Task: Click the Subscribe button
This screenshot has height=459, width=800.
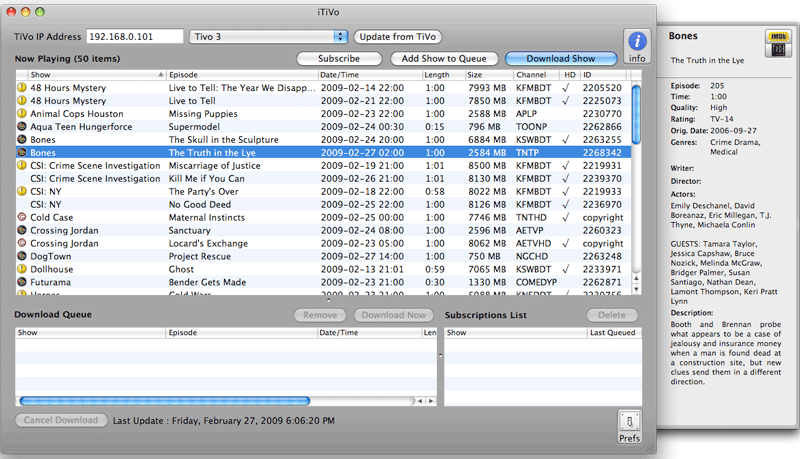Action: point(339,59)
